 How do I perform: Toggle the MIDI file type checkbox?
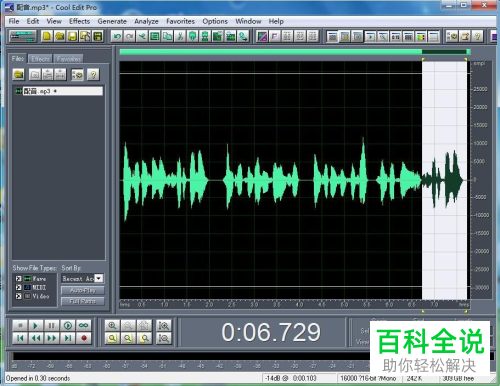(x=19, y=287)
